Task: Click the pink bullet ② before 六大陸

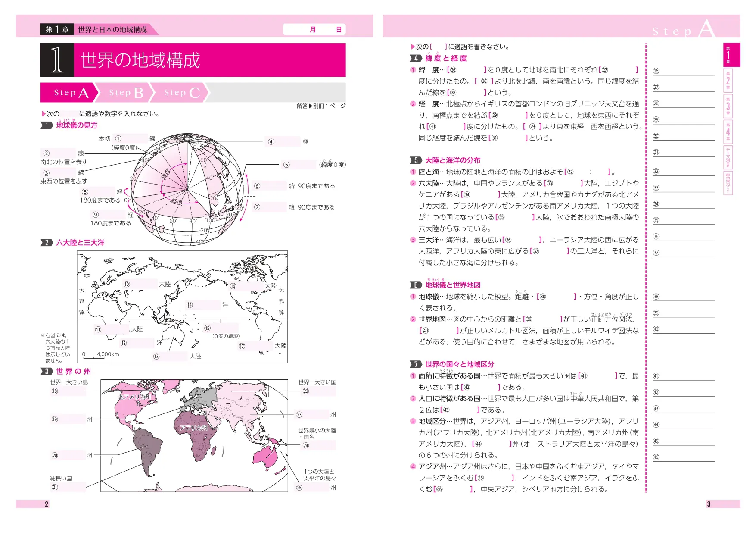Action: pos(413,183)
